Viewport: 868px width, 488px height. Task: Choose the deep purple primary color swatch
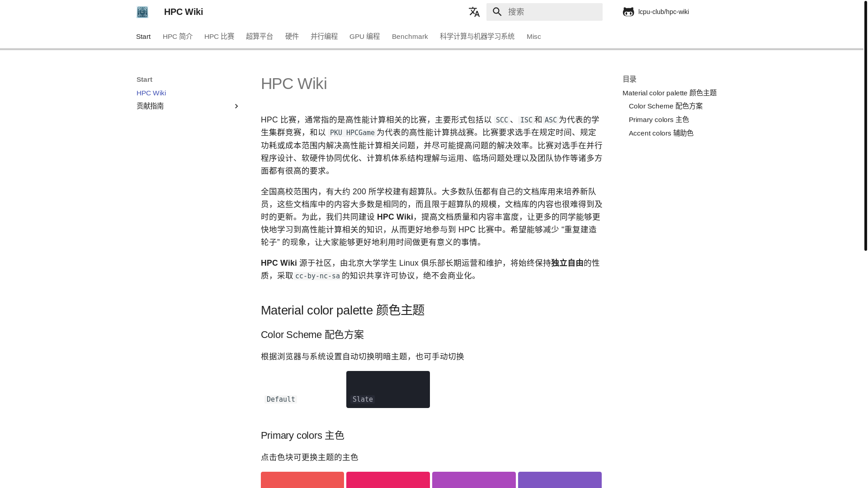click(560, 480)
